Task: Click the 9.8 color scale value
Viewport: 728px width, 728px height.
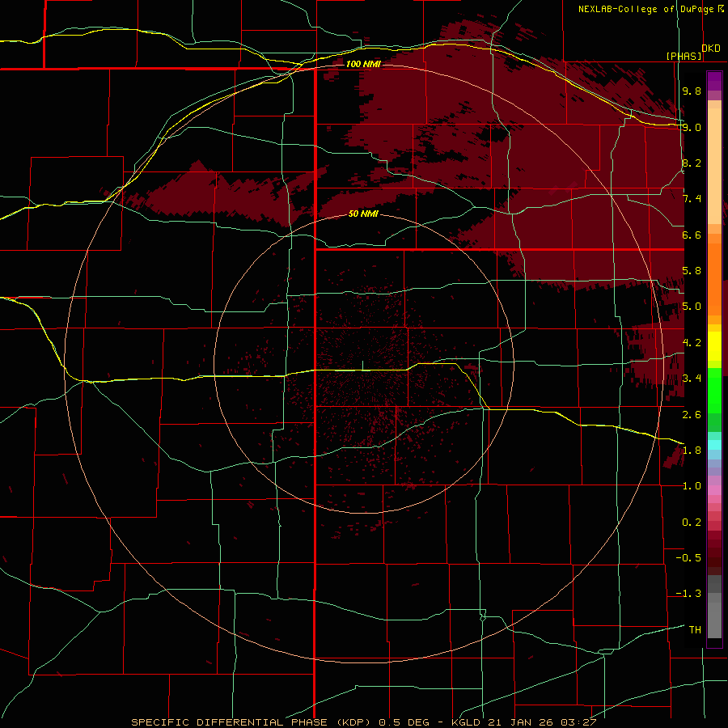Action: [692, 91]
